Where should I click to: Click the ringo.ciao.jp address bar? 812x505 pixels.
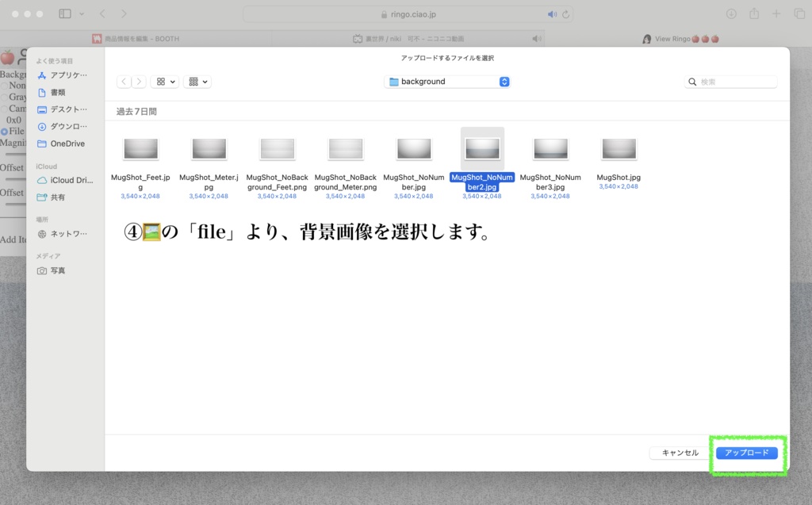[408, 14]
